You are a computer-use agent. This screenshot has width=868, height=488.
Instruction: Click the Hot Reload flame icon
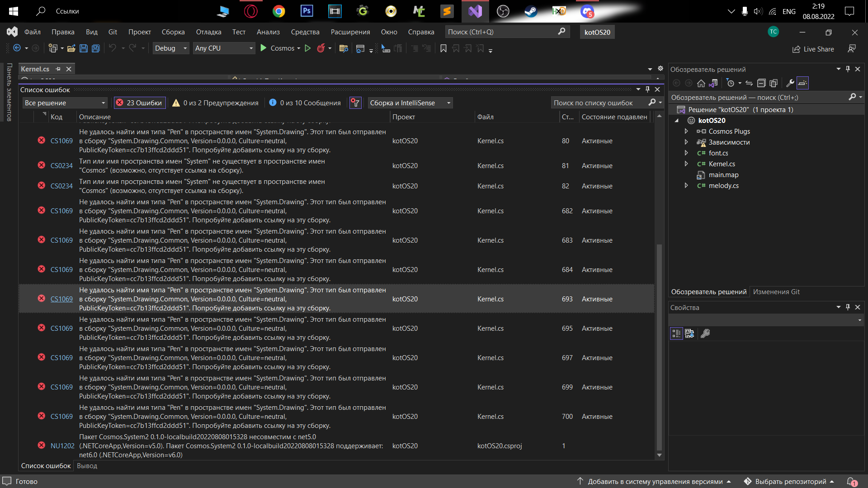coord(321,48)
